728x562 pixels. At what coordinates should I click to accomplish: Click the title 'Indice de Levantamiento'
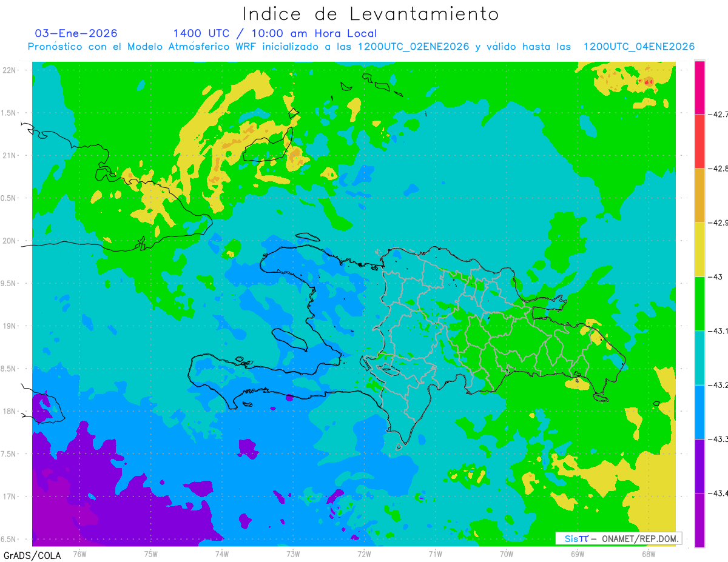coord(371,13)
